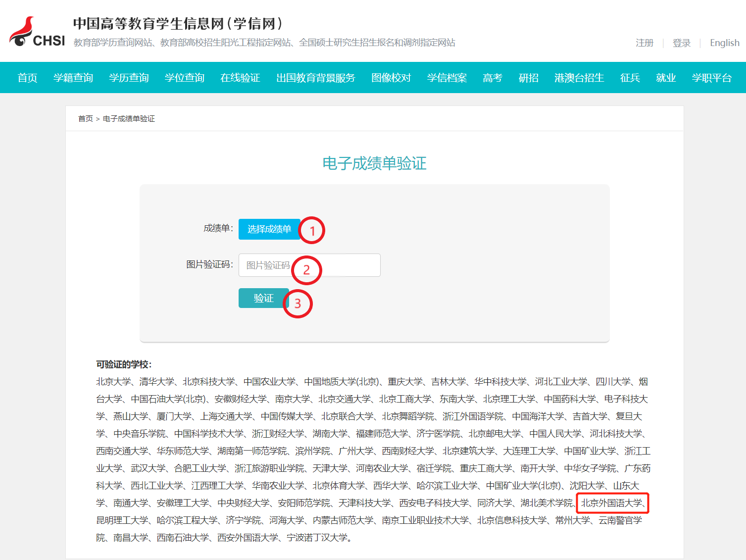Viewport: 746px width, 560px height.
Task: Click the CHSI logo icon
Action: pos(37,32)
